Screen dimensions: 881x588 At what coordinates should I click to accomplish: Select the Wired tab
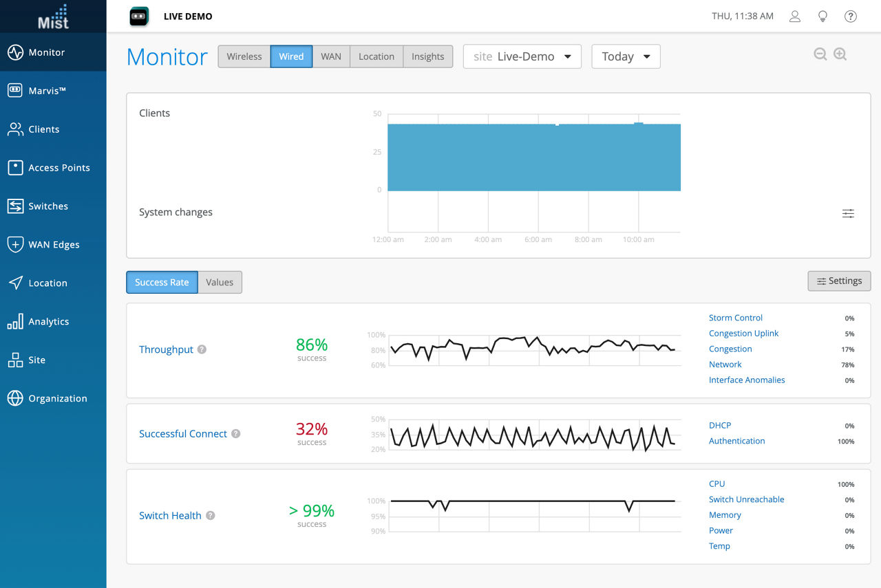point(291,56)
